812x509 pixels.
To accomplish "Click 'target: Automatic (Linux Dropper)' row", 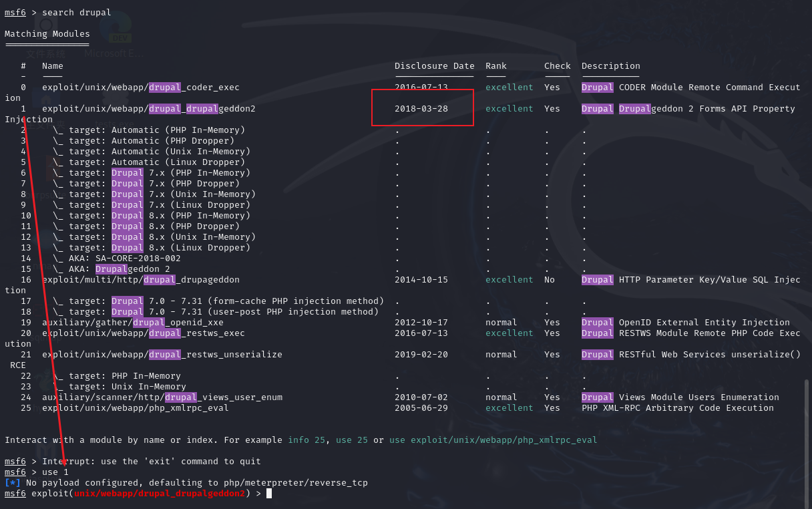I will tap(149, 162).
